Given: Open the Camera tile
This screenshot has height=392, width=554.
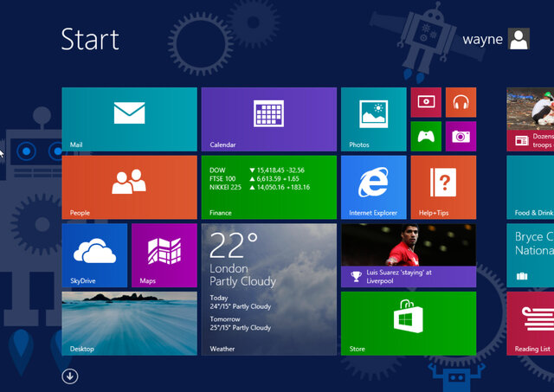Looking at the screenshot, I should point(461,137).
